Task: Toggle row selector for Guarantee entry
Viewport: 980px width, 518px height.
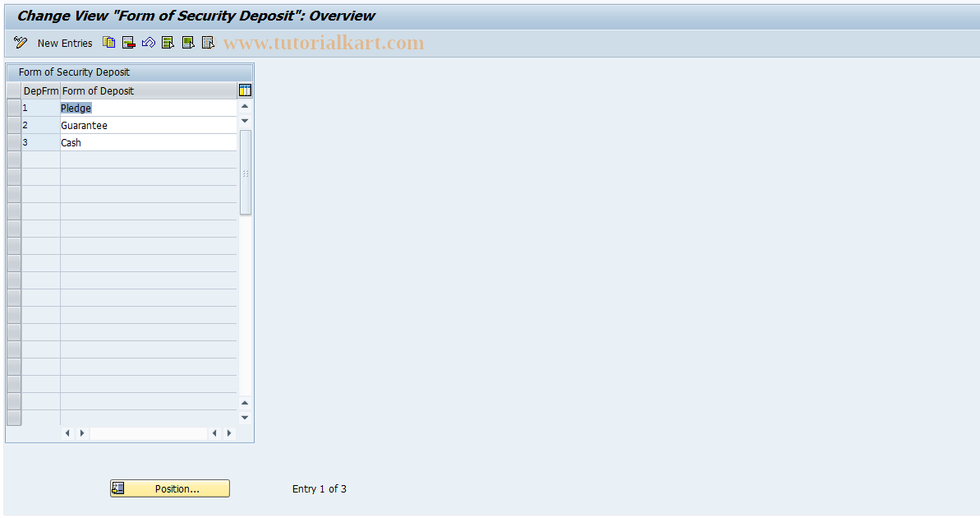Action: point(13,125)
